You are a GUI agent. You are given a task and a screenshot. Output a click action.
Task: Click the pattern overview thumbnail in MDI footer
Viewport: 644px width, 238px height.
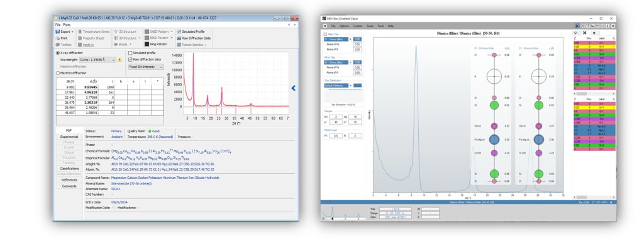click(x=344, y=213)
